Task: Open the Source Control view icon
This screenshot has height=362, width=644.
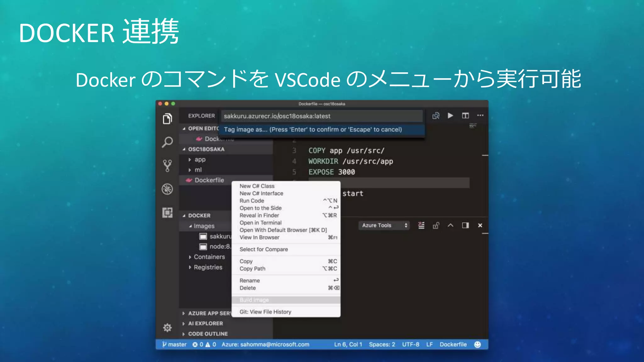Action: (167, 166)
